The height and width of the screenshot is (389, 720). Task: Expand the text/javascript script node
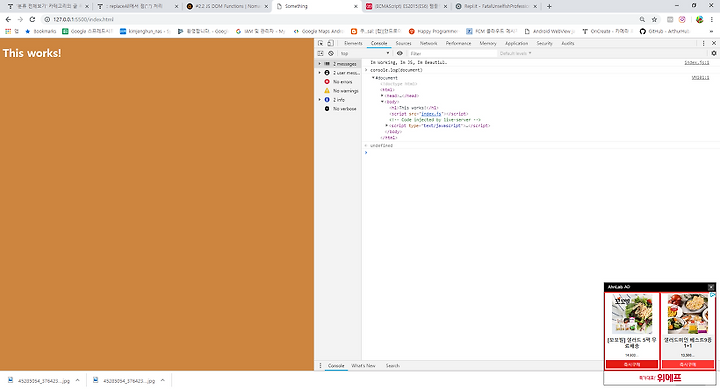tap(387, 125)
